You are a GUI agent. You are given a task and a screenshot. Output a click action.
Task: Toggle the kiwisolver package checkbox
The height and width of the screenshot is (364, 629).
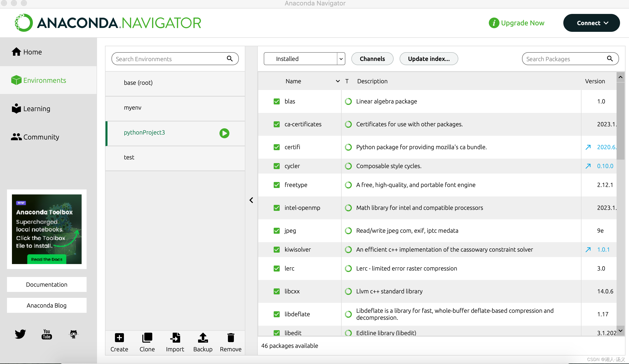pyautogui.click(x=276, y=249)
